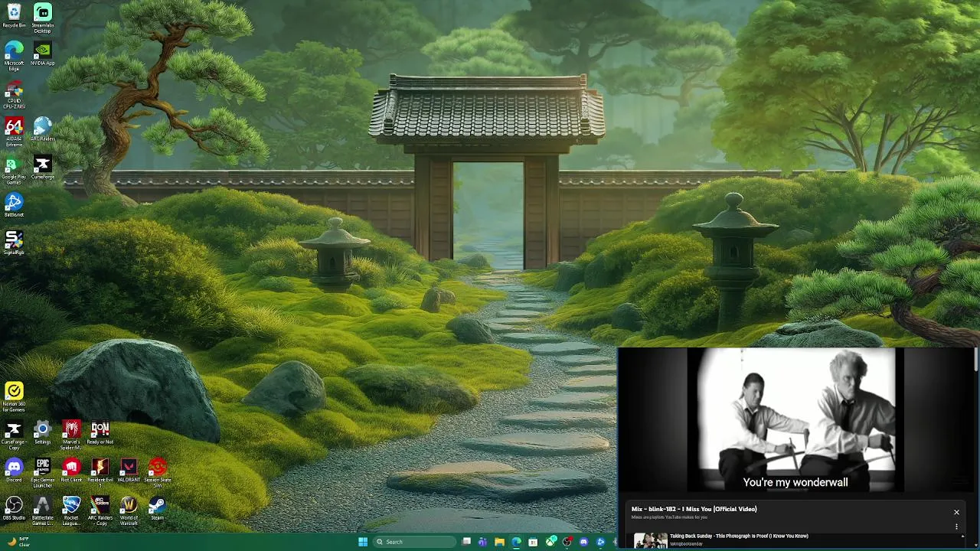Open the Recycle Bin desktop icon
Screen dimensions: 980x551
click(x=14, y=16)
